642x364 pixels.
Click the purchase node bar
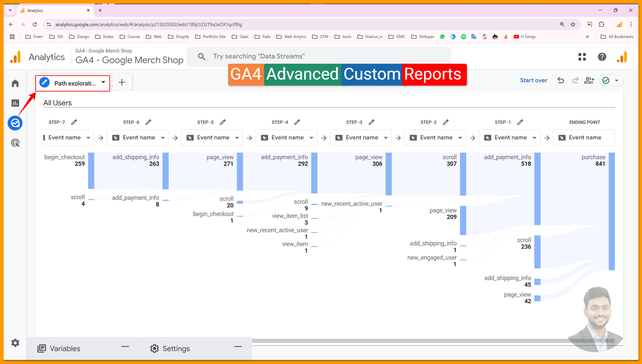(612, 211)
